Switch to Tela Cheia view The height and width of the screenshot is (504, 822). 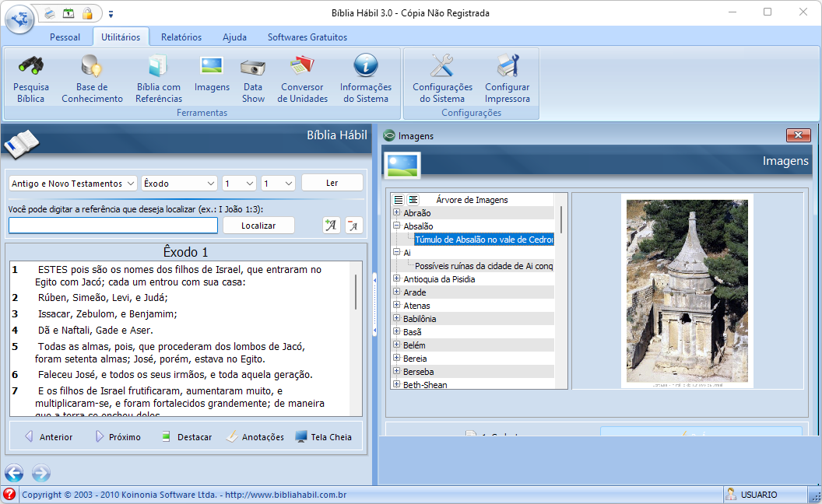click(324, 437)
